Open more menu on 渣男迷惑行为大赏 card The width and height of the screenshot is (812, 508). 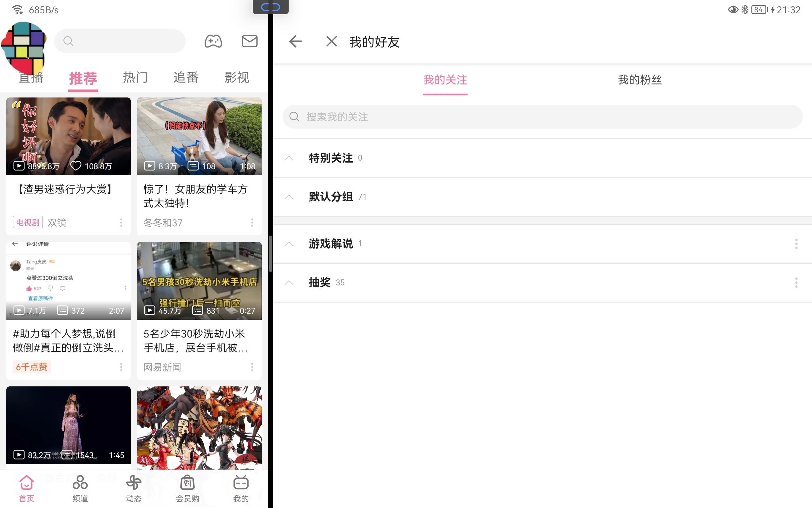(x=121, y=223)
